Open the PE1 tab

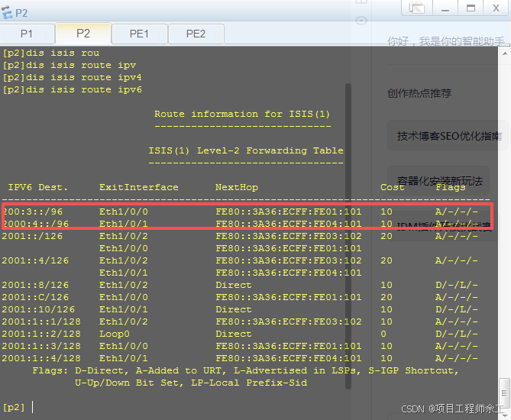(140, 34)
